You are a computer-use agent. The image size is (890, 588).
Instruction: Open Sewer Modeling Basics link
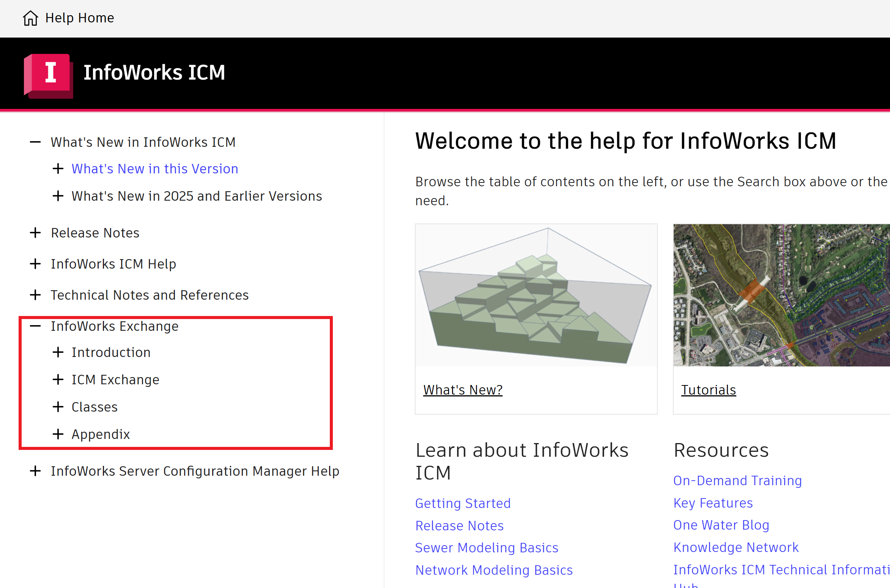click(487, 548)
